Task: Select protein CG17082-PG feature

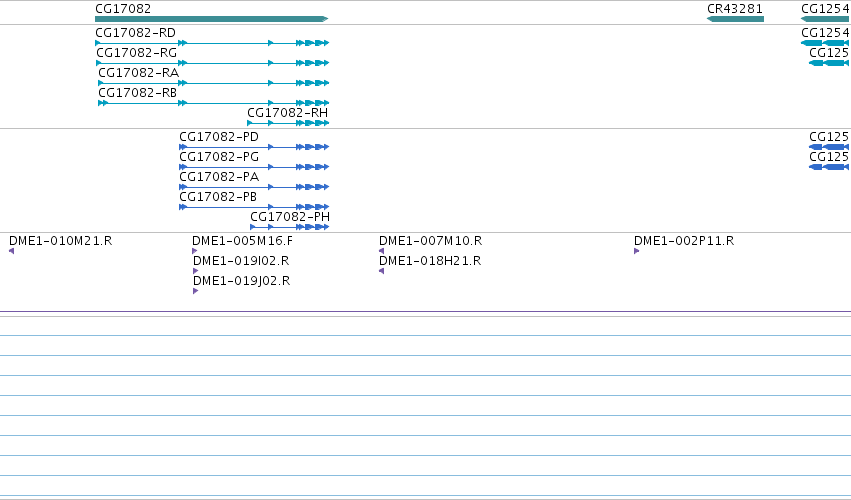Action: pos(254,167)
